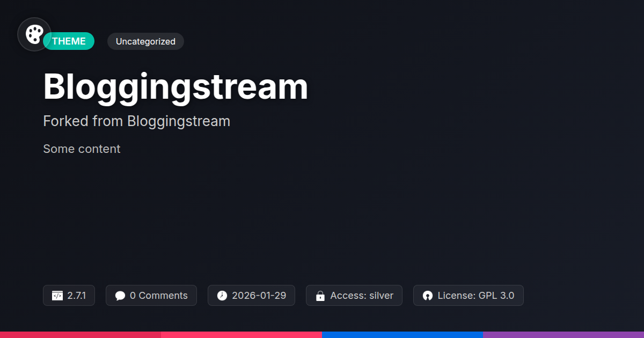The image size is (644, 338).
Task: Click the Access: silver badge
Action: pyautogui.click(x=354, y=296)
